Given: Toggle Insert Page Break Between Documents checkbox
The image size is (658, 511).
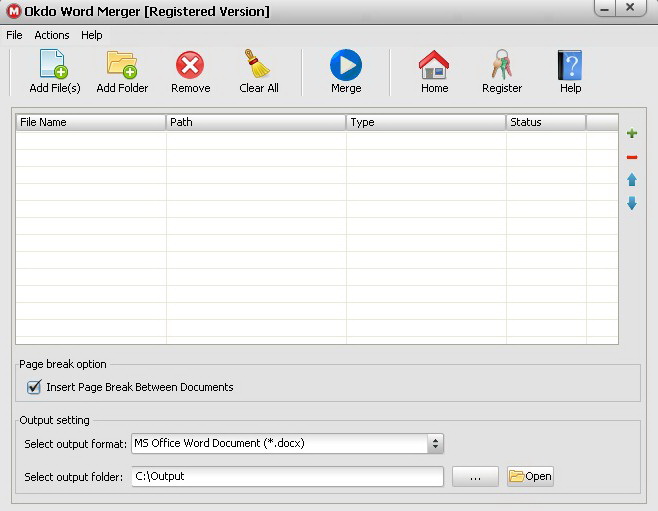Looking at the screenshot, I should click(34, 387).
